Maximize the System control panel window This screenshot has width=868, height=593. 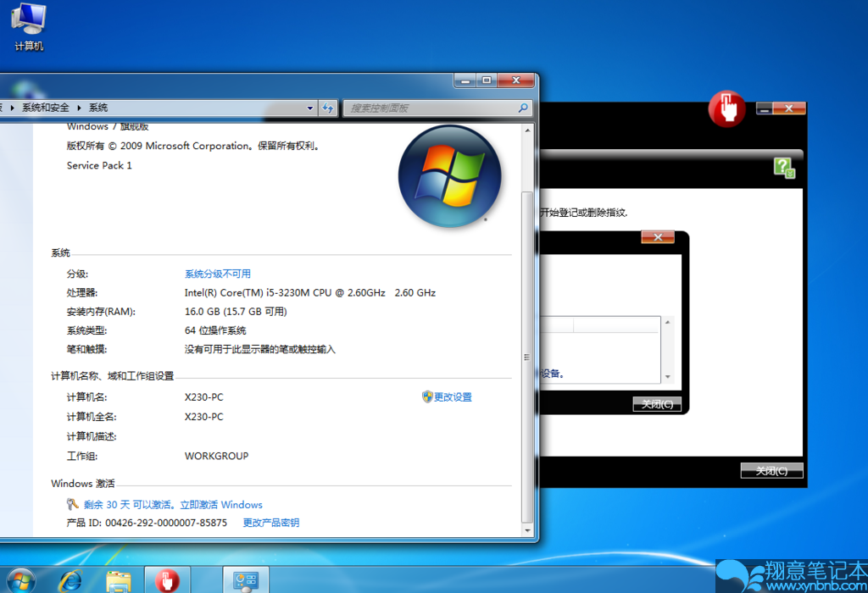click(x=487, y=80)
